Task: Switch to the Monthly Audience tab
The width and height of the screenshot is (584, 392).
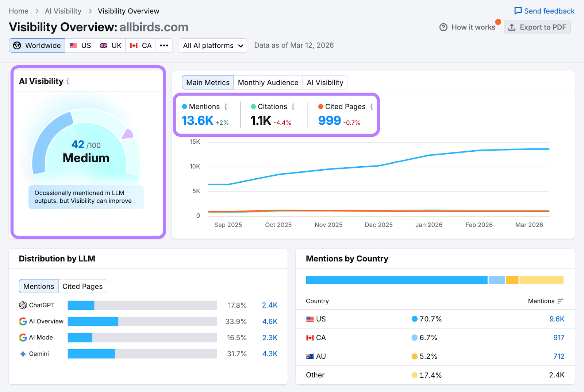Action: (268, 82)
